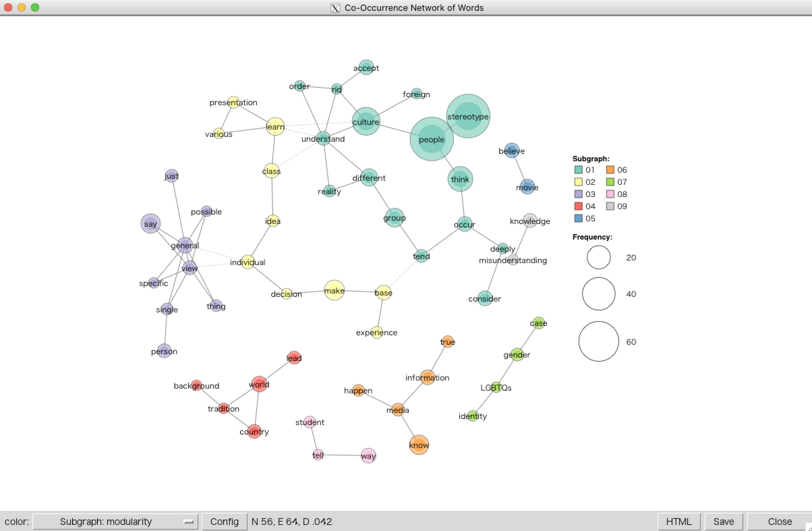The width and height of the screenshot is (812, 531).
Task: Click the teal Subgraph 01 legend swatch
Action: 578,170
